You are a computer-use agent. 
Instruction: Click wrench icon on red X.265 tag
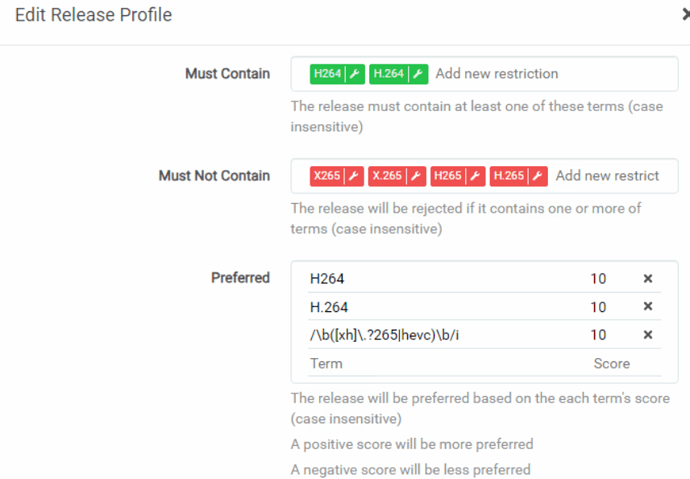416,176
